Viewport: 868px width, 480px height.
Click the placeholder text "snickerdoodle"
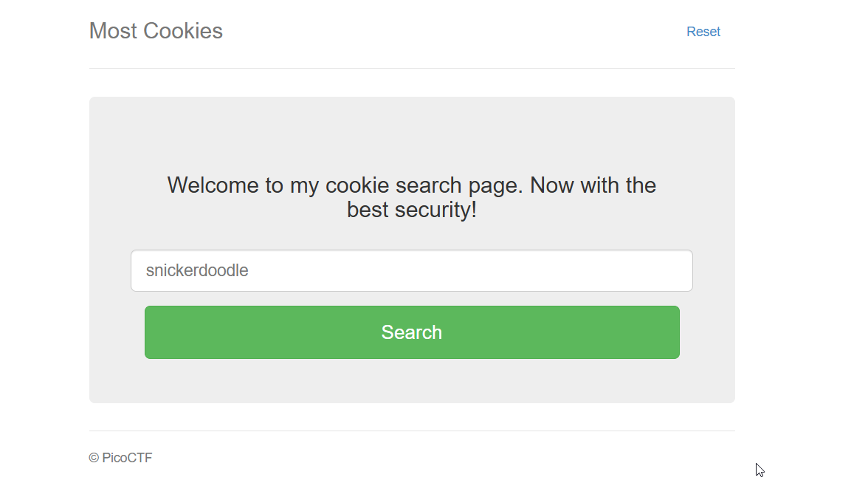pos(197,271)
